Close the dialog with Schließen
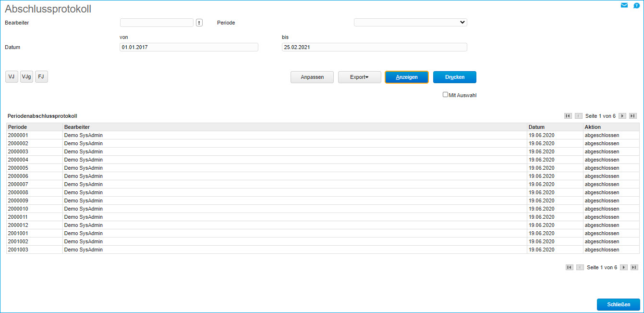The height and width of the screenshot is (313, 644). [618, 304]
